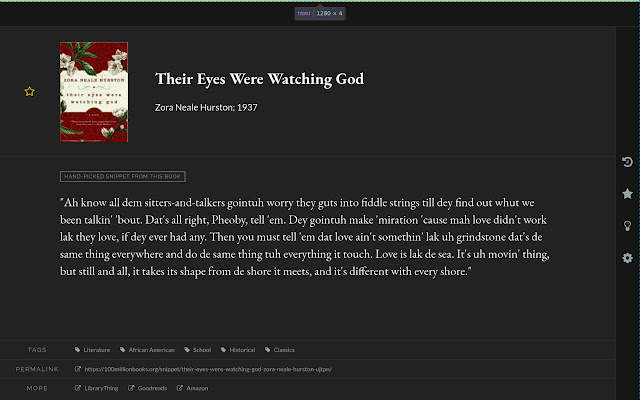640x400 pixels.
Task: Open the Amazon link
Action: click(197, 387)
